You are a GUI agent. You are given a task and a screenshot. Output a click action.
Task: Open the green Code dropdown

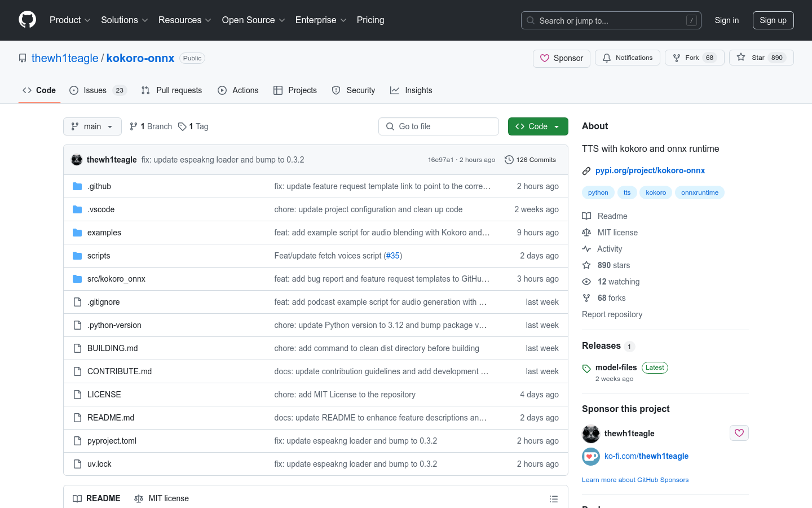[537, 126]
